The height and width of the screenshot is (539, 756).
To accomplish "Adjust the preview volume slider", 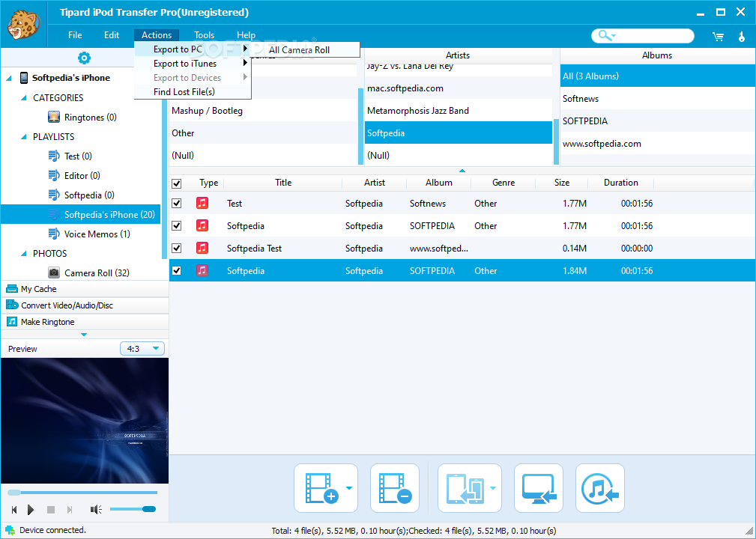I will coord(133,509).
